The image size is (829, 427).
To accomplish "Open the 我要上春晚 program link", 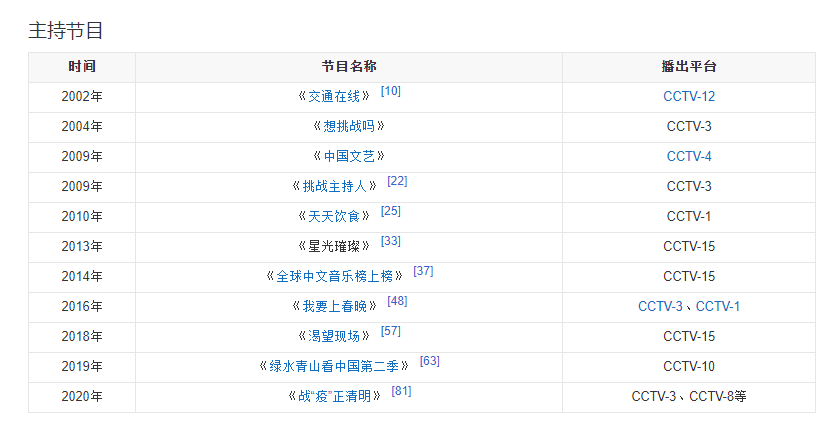I will click(334, 307).
